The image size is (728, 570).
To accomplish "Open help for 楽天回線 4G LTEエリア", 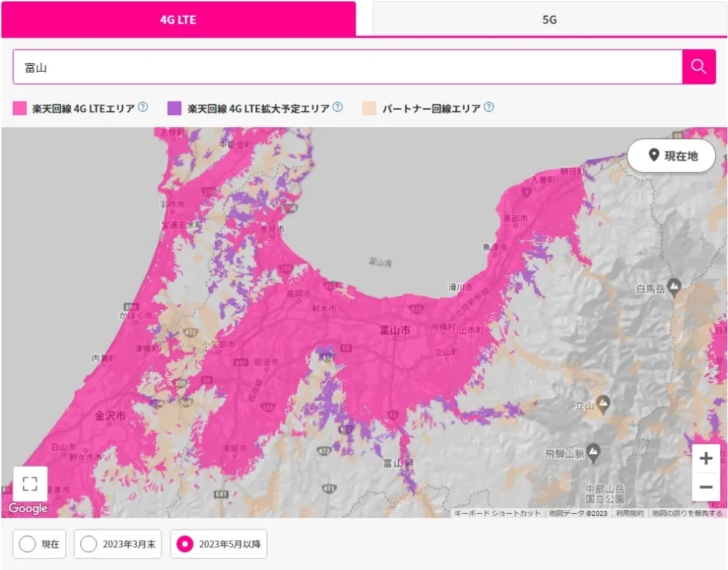I will click(143, 107).
